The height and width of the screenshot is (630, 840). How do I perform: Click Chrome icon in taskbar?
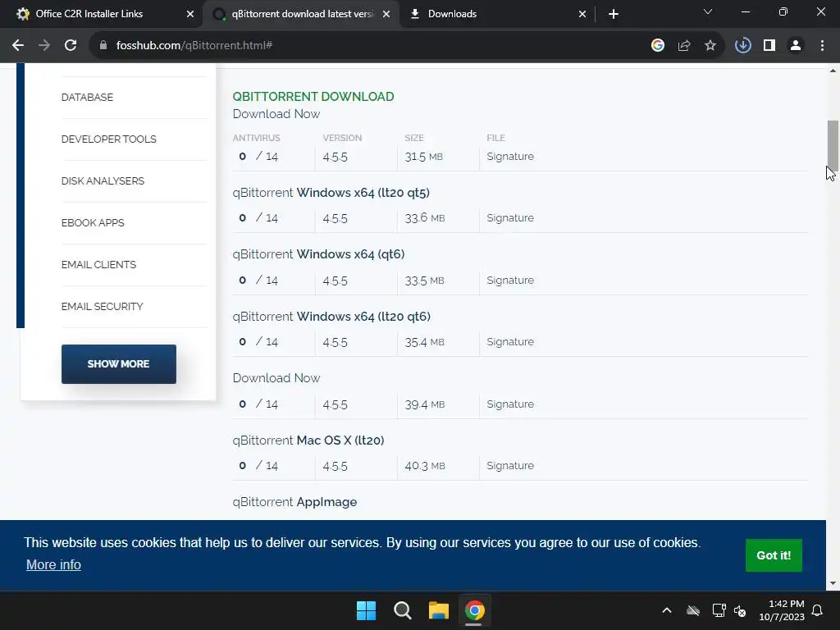pos(475,610)
